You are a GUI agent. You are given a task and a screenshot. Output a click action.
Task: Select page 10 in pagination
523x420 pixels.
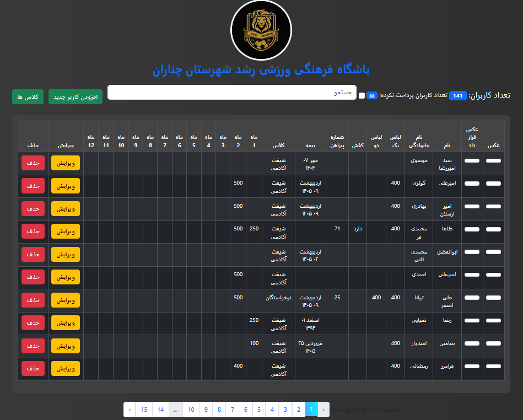[191, 410]
